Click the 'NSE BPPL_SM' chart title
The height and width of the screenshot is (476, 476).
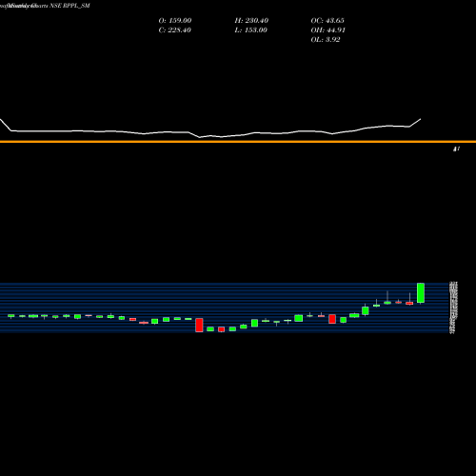(x=69, y=6)
